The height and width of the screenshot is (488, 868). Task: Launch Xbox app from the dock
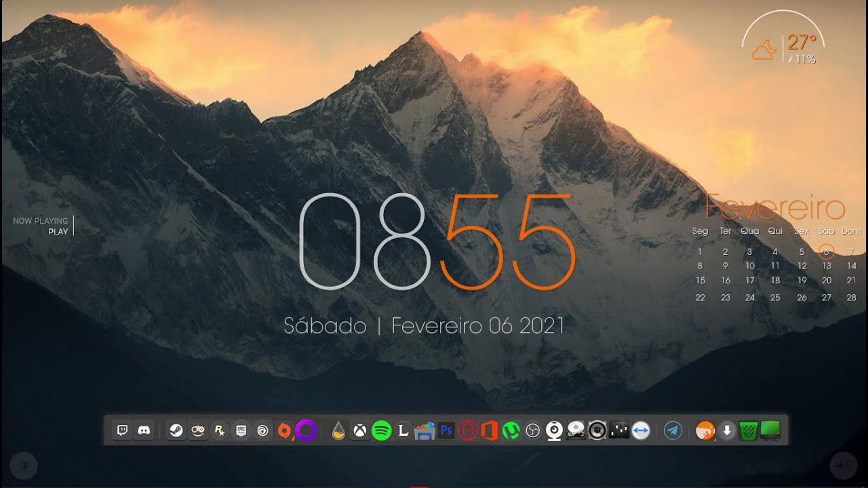point(360,430)
